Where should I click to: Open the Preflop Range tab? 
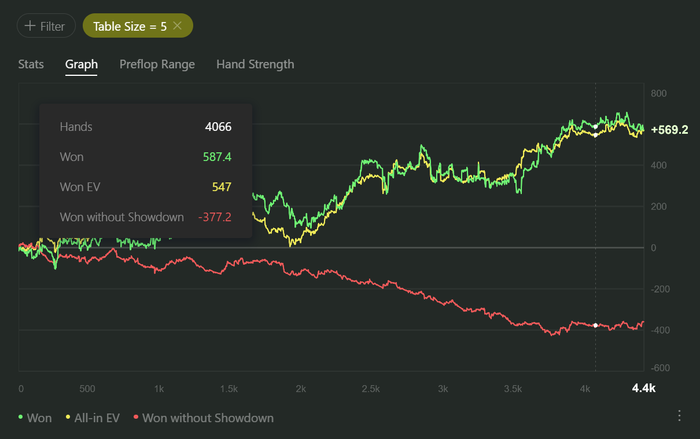click(157, 64)
